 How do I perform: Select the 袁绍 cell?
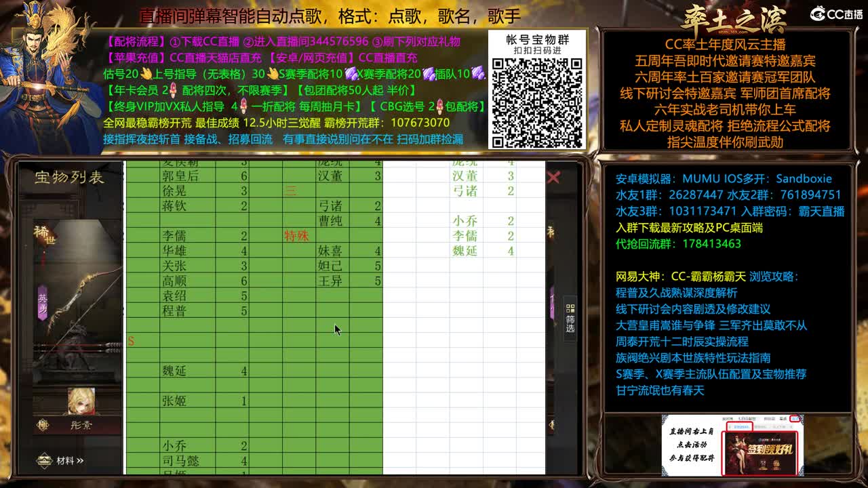[x=187, y=296]
